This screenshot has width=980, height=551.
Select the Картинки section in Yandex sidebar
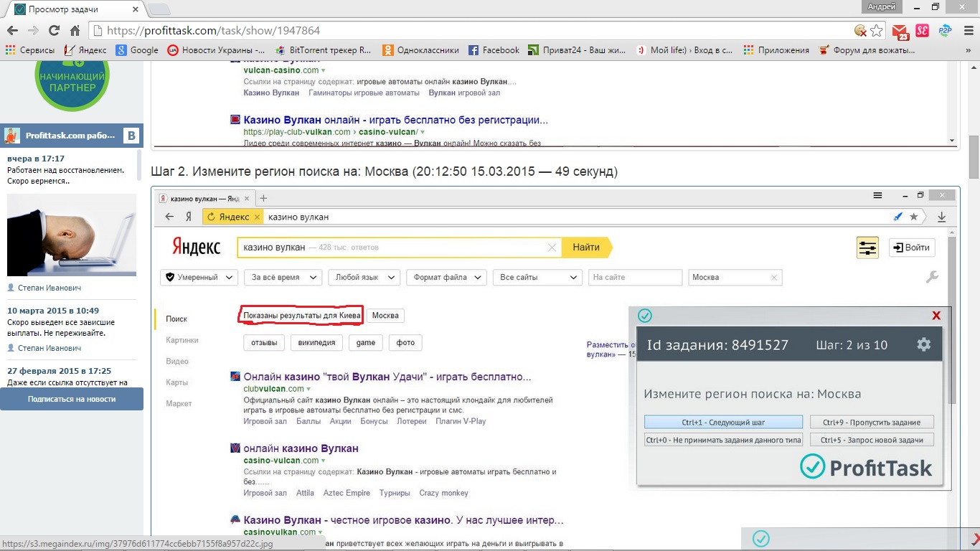[182, 340]
